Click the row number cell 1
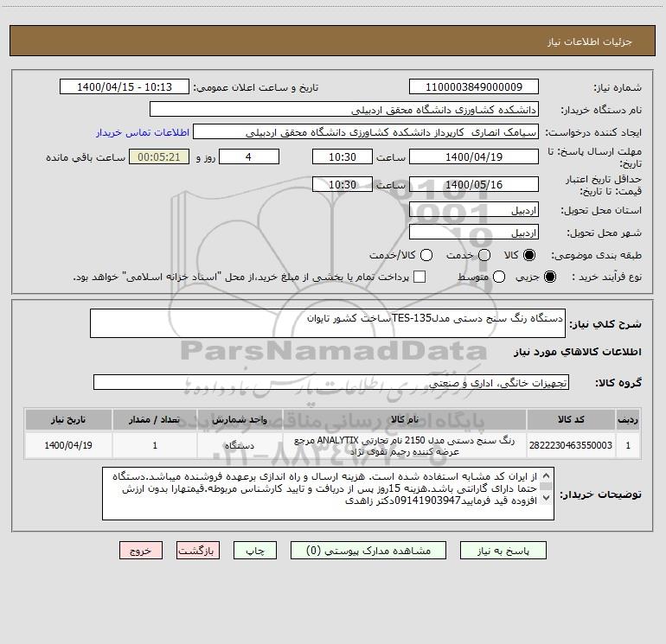The image size is (666, 644). 628,445
